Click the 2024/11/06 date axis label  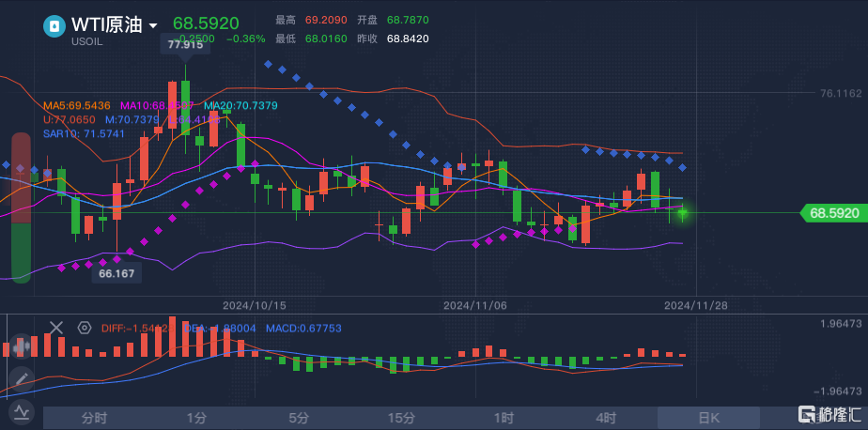[475, 305]
